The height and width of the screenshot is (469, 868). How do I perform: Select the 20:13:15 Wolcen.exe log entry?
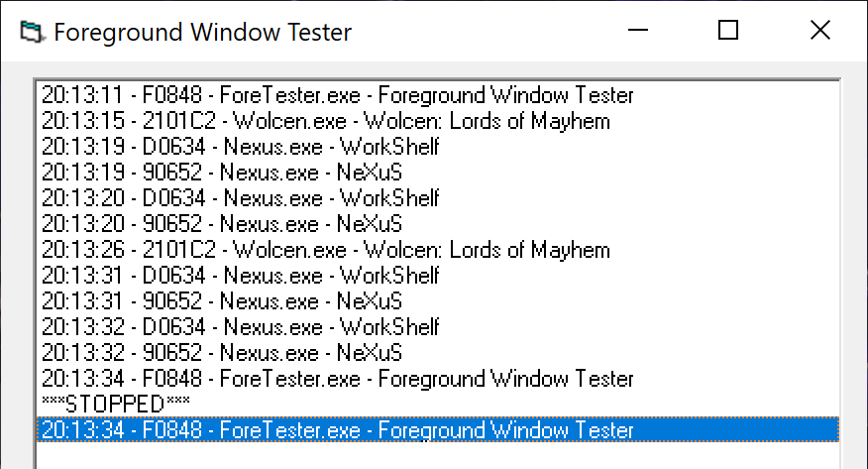(325, 122)
